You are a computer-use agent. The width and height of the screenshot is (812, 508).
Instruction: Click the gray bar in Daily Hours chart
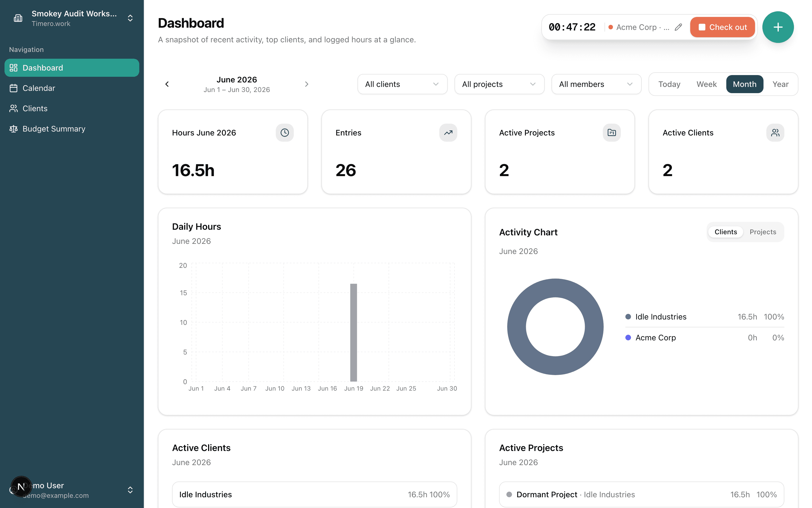tap(354, 333)
